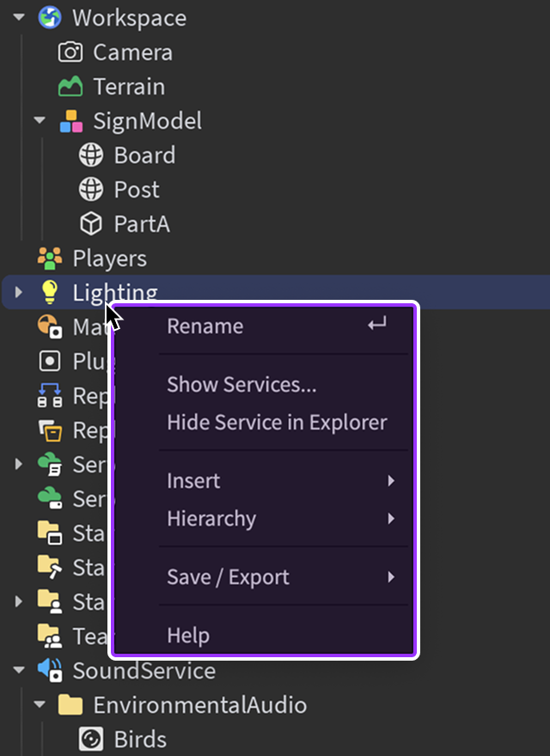550x756 pixels.
Task: Expand the ServerScriptService arrow
Action: coord(18,464)
